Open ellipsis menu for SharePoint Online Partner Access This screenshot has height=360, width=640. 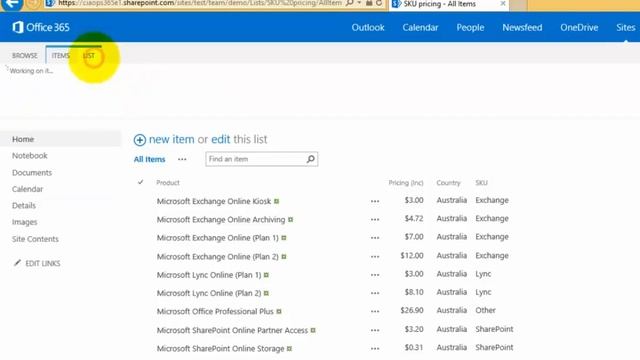tap(375, 330)
